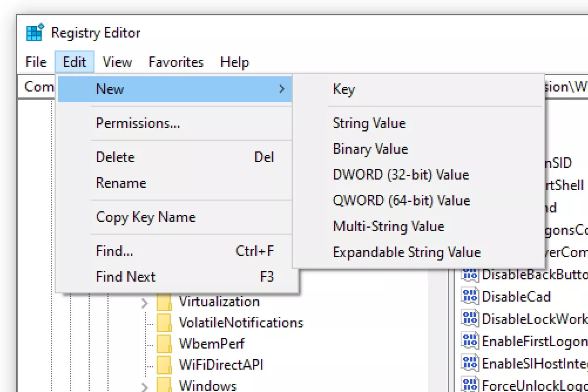Open the File menu
This screenshot has width=588, height=392.
[x=36, y=62]
